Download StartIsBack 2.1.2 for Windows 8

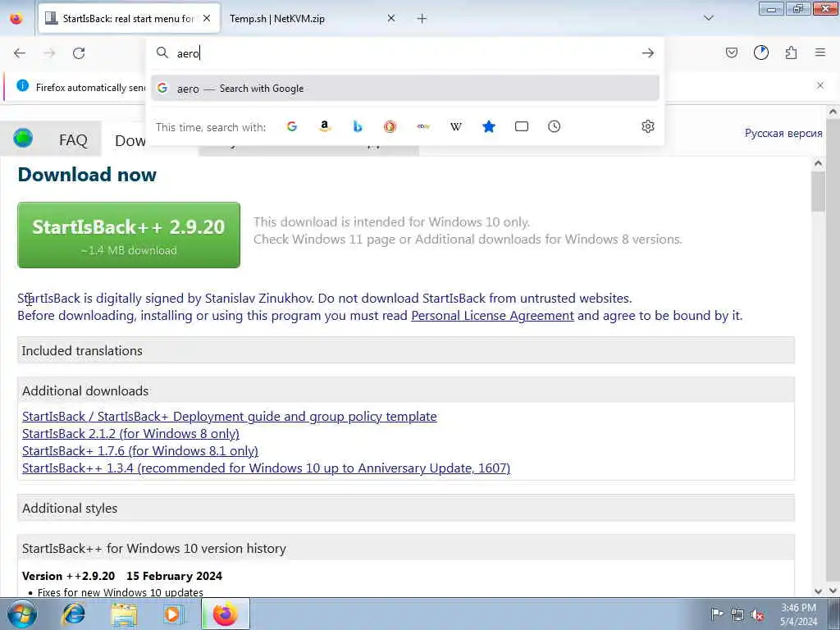130,433
